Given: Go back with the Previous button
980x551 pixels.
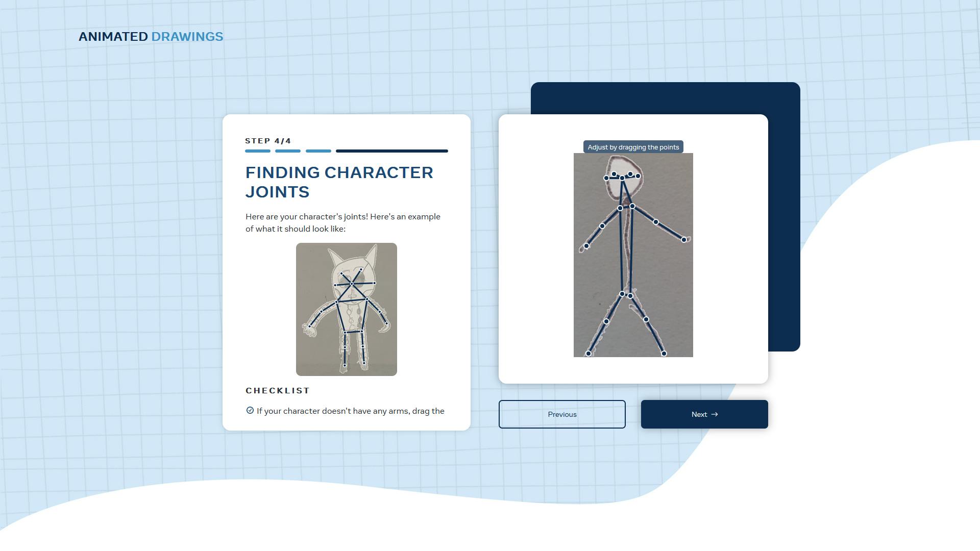Looking at the screenshot, I should [562, 414].
